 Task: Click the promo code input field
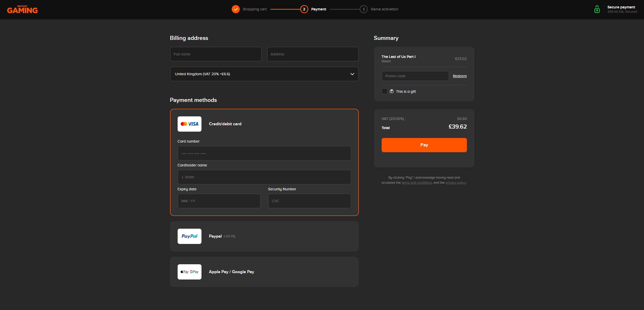414,76
